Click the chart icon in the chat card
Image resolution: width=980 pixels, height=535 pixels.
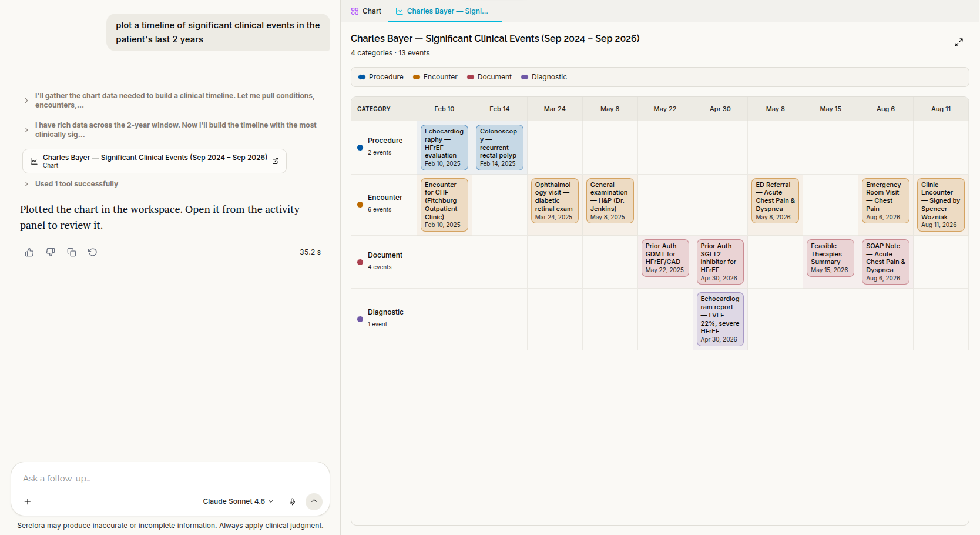click(x=34, y=161)
